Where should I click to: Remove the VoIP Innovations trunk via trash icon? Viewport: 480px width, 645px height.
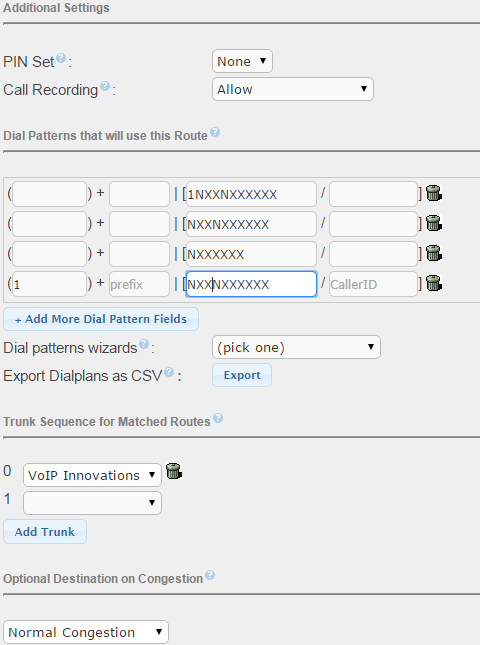(174, 471)
